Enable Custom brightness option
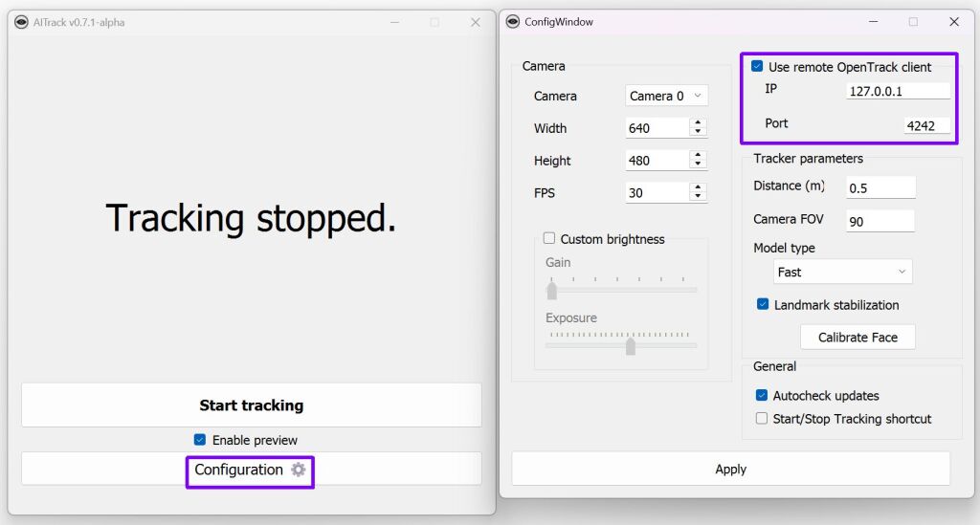This screenshot has height=525, width=980. coord(549,239)
